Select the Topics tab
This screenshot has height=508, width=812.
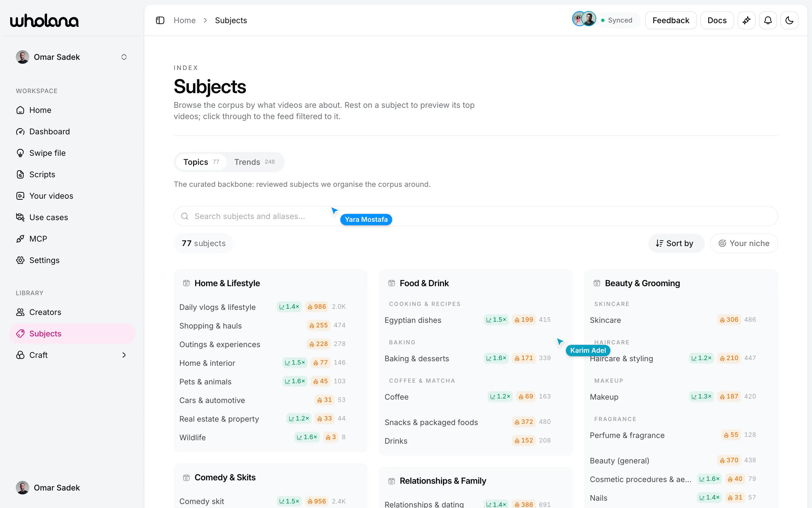pyautogui.click(x=201, y=162)
